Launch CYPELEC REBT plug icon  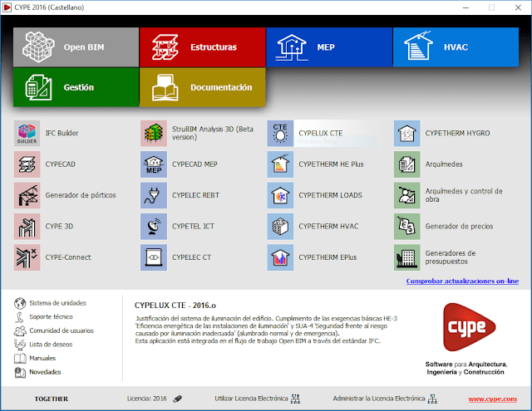[x=154, y=195]
